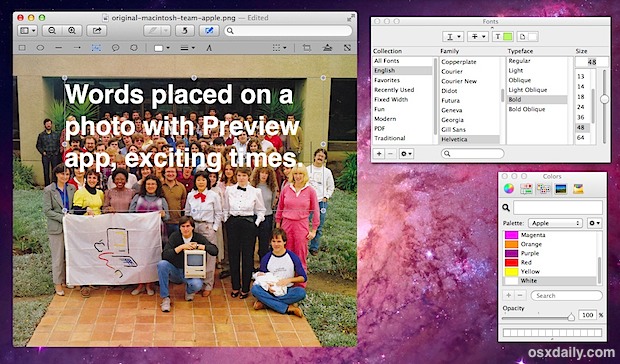Click the font family search field
620x364 pixels.
click(x=473, y=153)
